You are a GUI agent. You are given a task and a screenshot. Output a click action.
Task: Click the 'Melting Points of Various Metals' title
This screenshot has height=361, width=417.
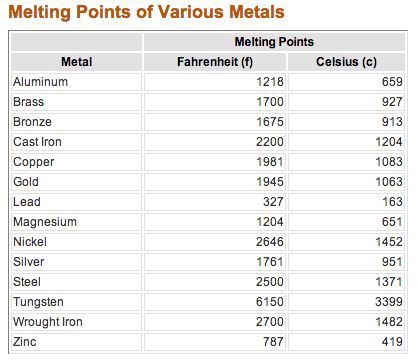pyautogui.click(x=146, y=12)
